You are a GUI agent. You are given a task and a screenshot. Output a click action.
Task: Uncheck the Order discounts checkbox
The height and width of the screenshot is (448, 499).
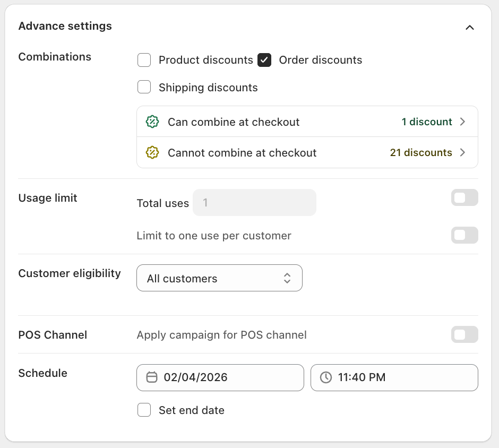[264, 60]
